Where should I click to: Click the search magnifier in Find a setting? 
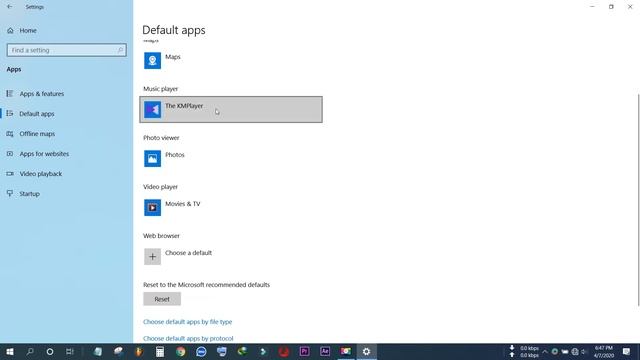tap(120, 50)
